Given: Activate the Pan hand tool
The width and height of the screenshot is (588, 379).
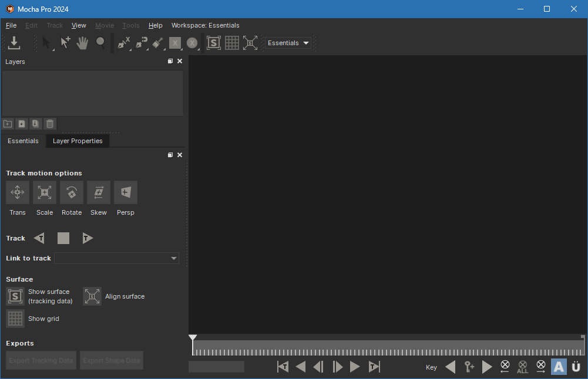Looking at the screenshot, I should tap(82, 43).
